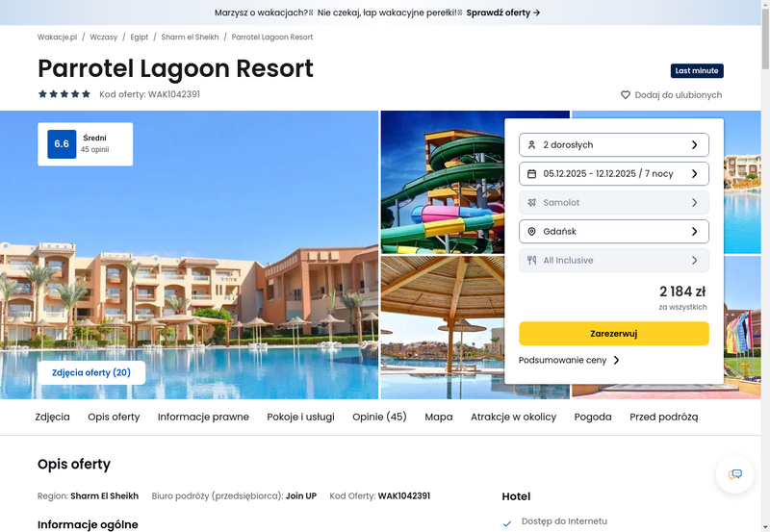Image resolution: width=770 pixels, height=532 pixels.
Task: Expand Podsumowanie ceny price summary
Action: point(569,360)
